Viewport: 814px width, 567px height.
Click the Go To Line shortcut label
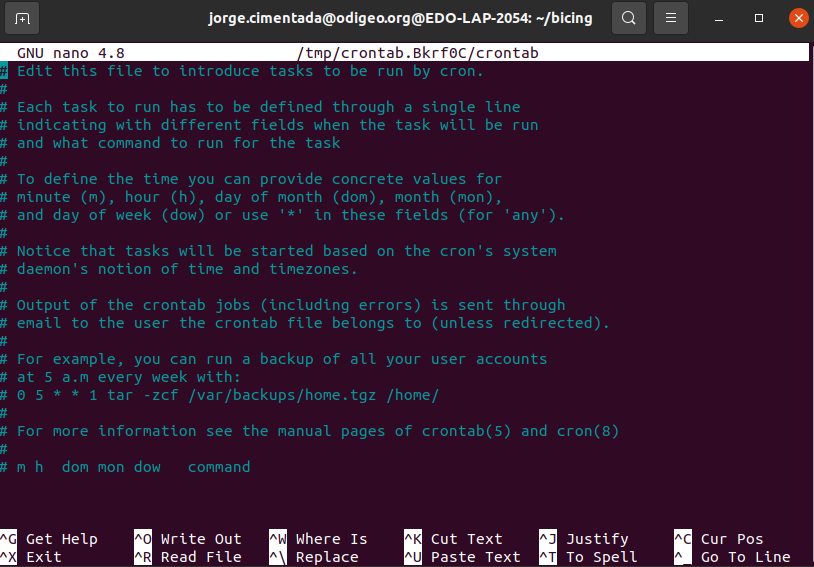(x=745, y=557)
